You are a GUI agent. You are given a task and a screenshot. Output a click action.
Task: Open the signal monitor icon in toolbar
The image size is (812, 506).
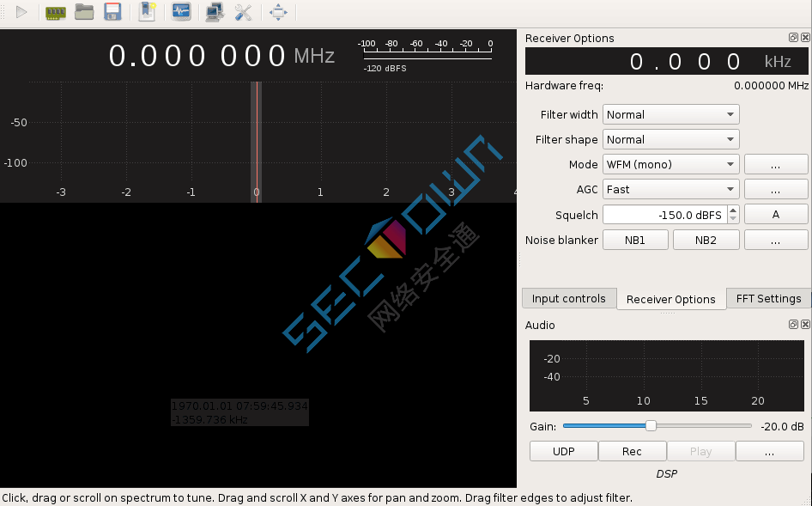point(181,12)
